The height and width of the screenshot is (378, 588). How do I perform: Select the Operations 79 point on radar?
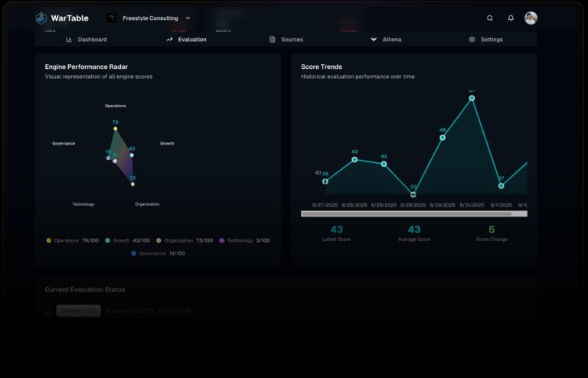click(116, 129)
